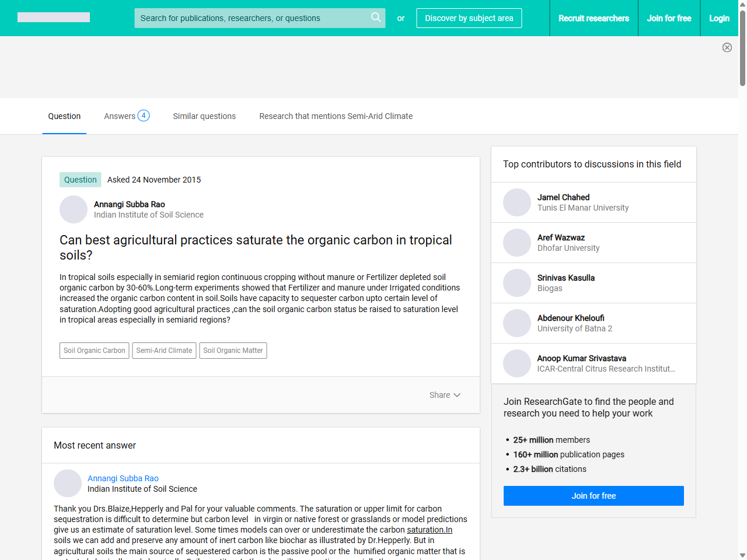Select Recruit researchers in the navigation
Screen dimensions: 747x560
tap(594, 18)
